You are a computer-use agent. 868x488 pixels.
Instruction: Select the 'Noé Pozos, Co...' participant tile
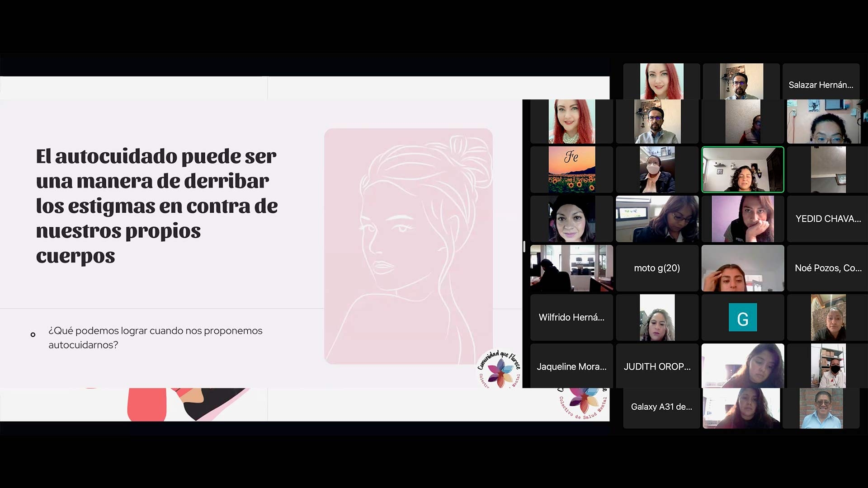point(828,268)
